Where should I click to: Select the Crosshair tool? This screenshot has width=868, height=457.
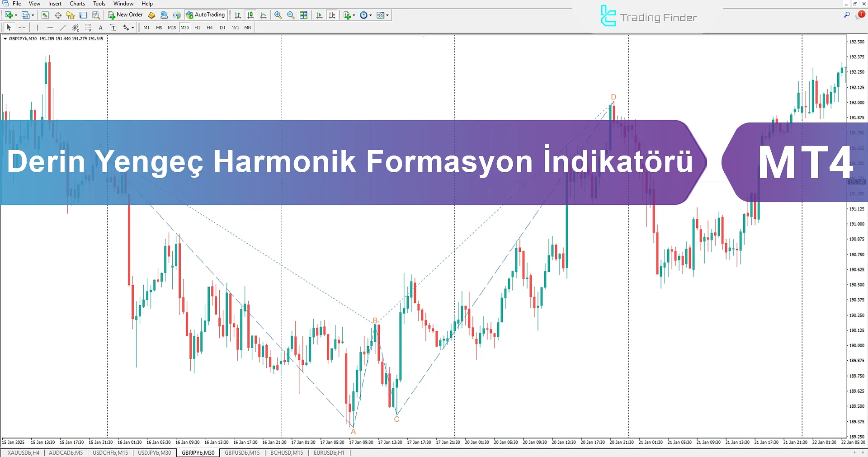point(22,28)
